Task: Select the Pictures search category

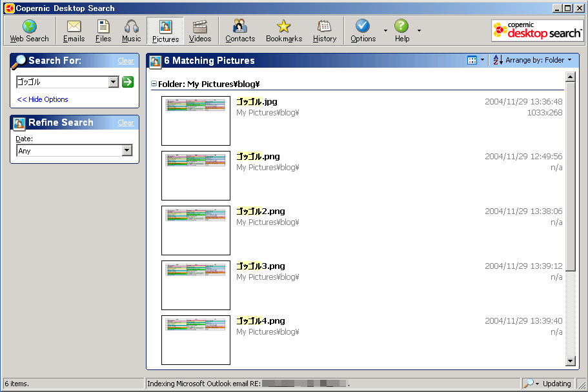Action: point(165,31)
